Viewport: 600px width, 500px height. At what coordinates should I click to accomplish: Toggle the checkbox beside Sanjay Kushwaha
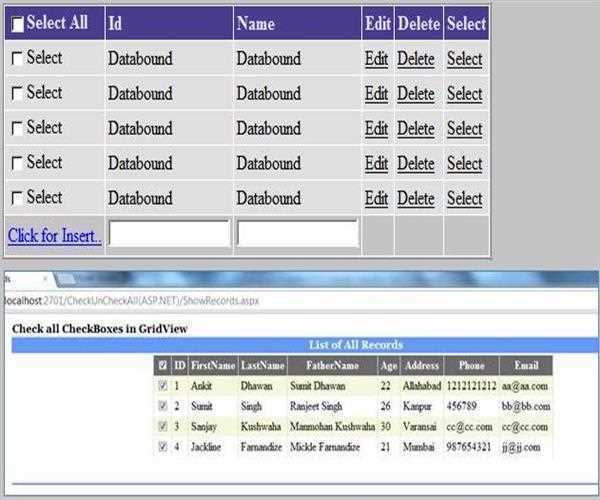pos(163,426)
